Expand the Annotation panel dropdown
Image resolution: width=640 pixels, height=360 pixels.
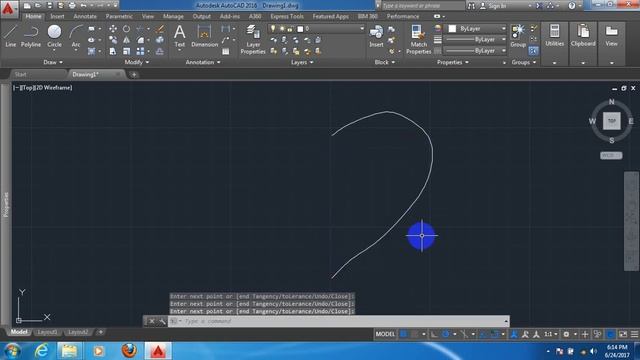click(x=203, y=62)
